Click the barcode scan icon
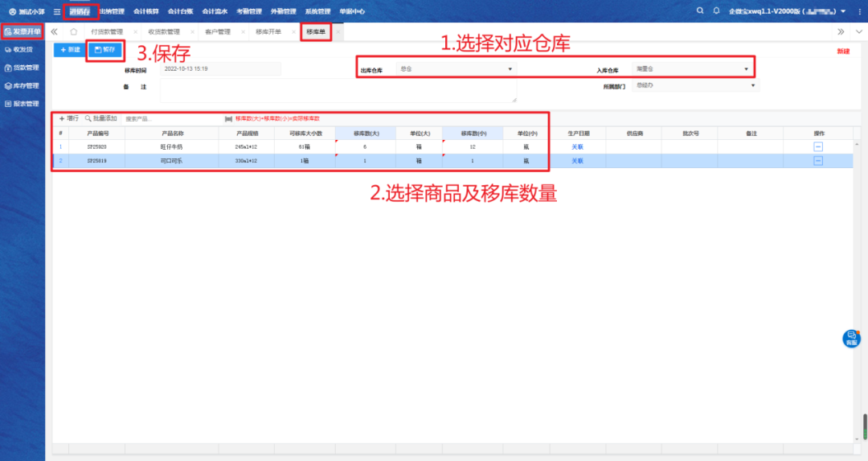Image resolution: width=868 pixels, height=461 pixels. click(228, 118)
